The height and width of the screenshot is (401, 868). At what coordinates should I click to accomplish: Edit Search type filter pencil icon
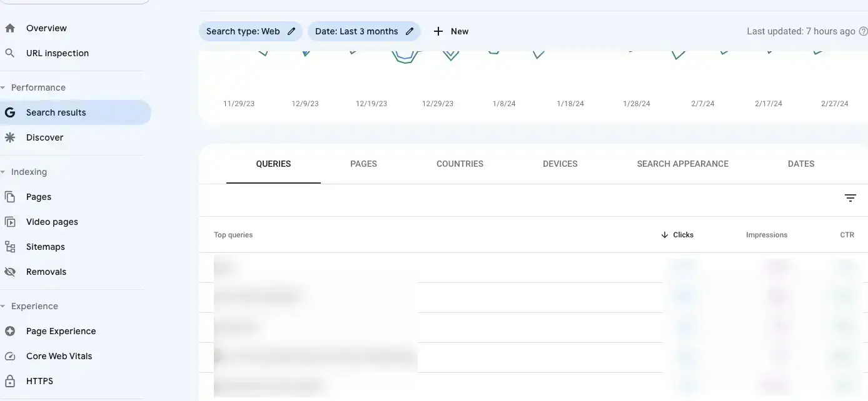(291, 31)
